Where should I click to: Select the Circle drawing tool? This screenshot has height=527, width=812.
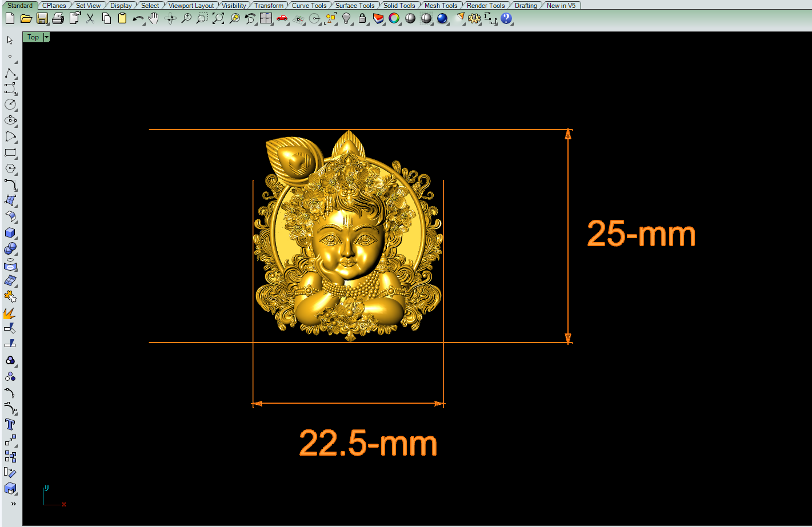click(10, 104)
